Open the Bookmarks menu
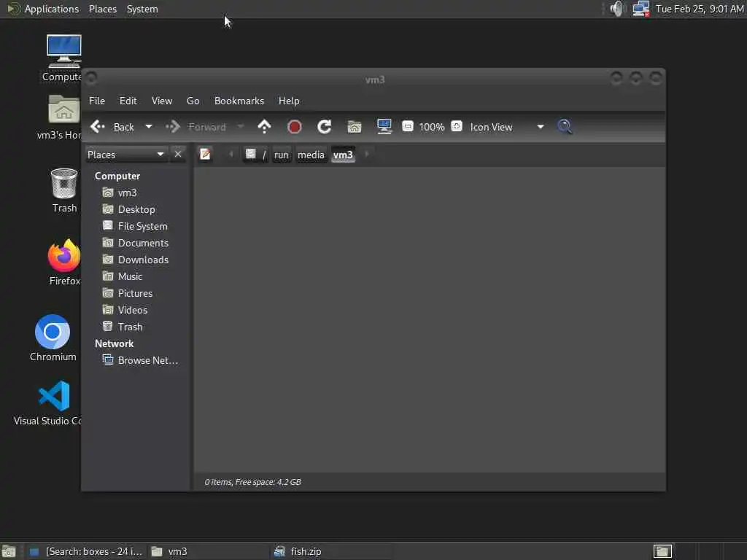This screenshot has height=560, width=747. pyautogui.click(x=239, y=101)
